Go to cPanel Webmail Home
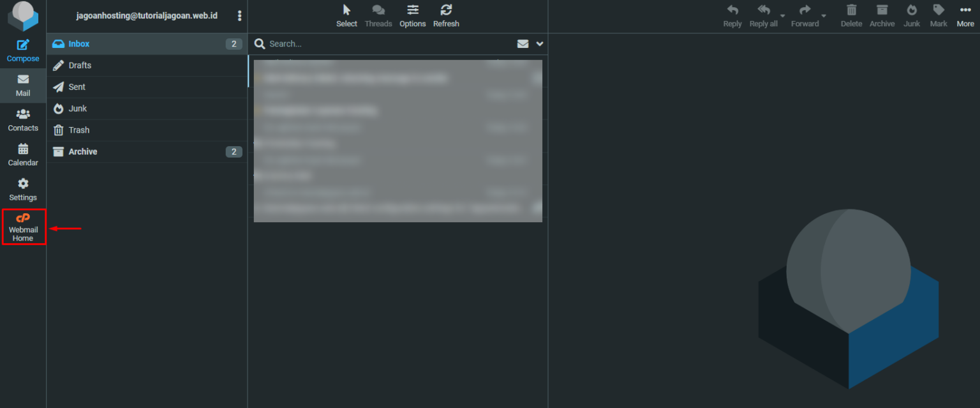980x408 pixels. pos(24,227)
